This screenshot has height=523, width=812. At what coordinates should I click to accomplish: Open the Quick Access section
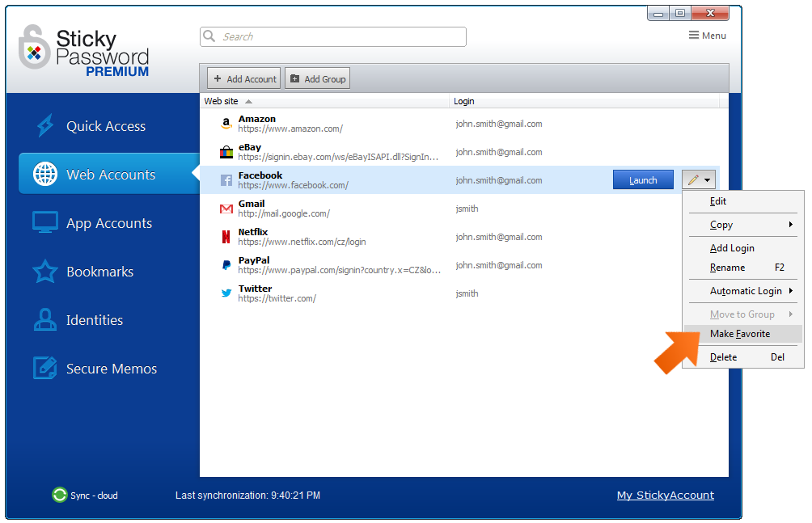pyautogui.click(x=106, y=126)
